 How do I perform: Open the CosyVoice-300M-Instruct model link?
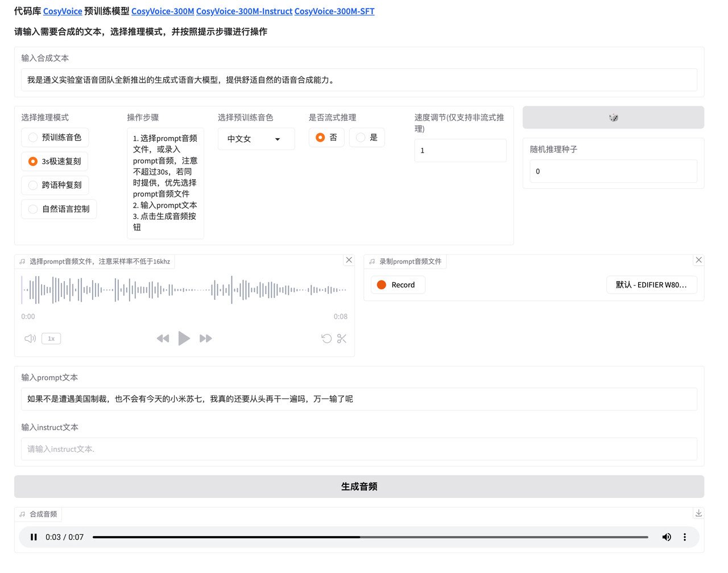(x=244, y=11)
